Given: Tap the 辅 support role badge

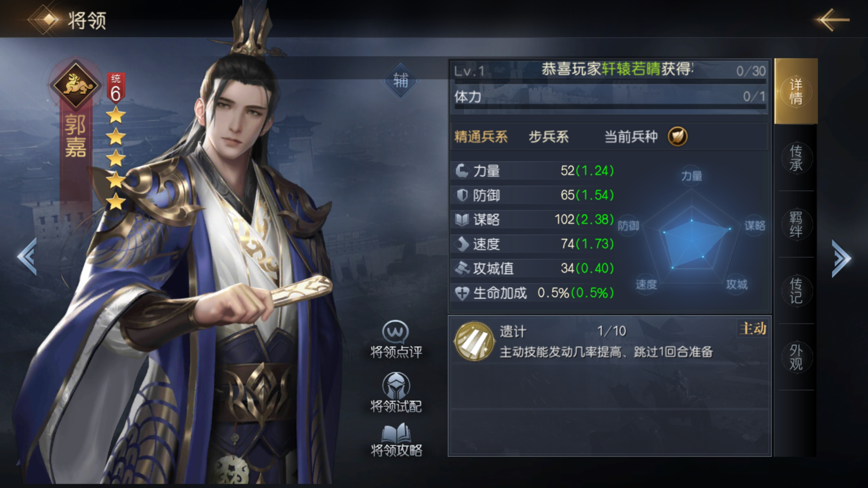Looking at the screenshot, I should coord(400,81).
